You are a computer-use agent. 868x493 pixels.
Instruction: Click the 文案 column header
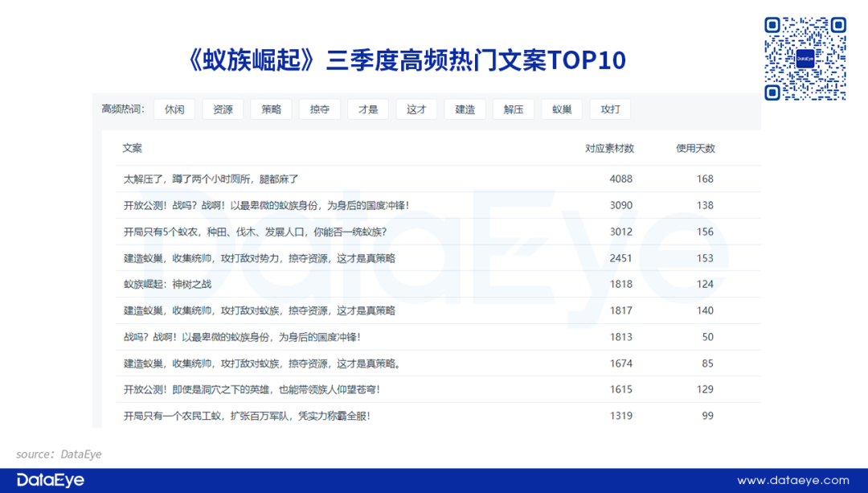pyautogui.click(x=133, y=149)
